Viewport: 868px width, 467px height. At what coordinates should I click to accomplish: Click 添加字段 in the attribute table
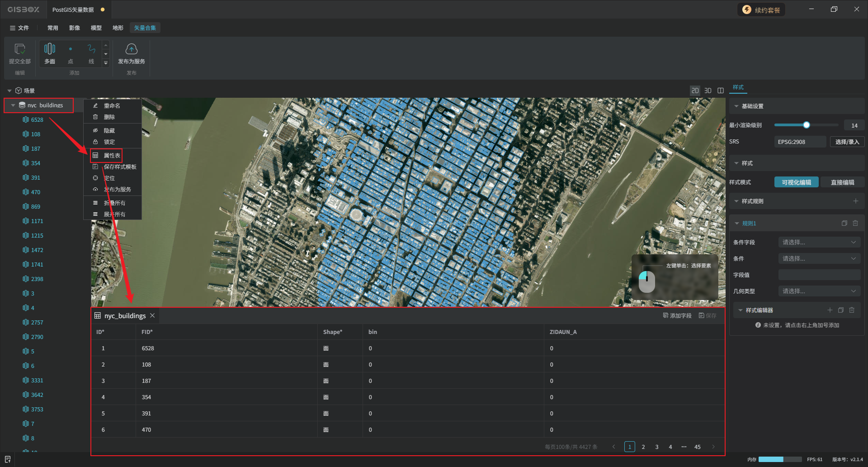click(677, 316)
